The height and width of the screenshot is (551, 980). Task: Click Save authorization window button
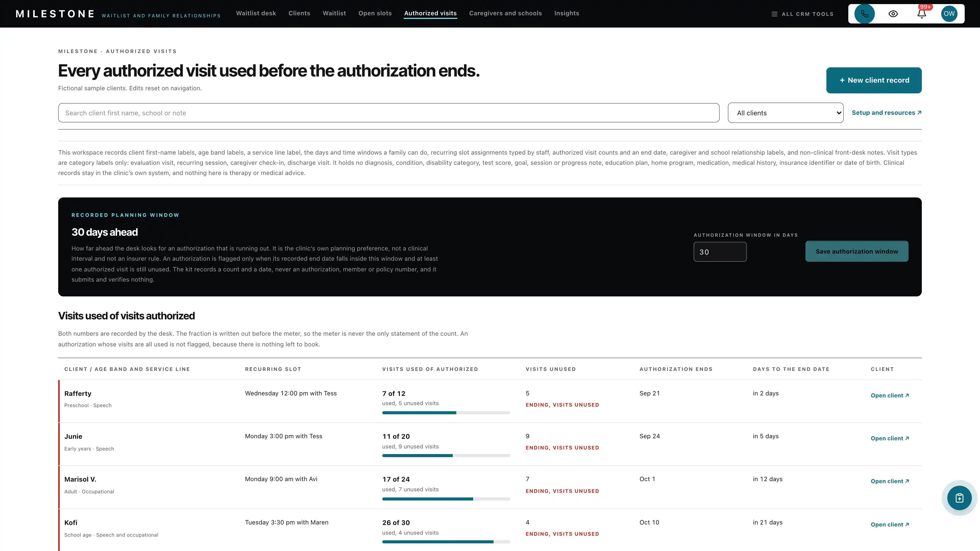[x=857, y=251]
